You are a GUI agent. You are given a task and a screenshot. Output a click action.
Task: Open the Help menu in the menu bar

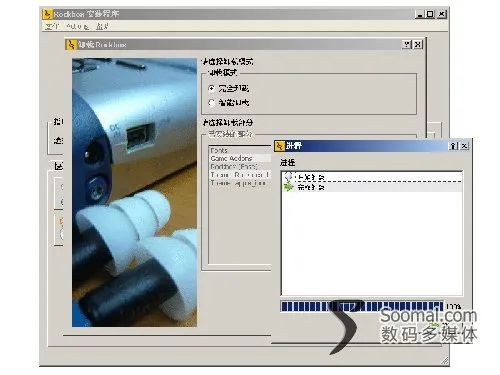pyautogui.click(x=102, y=26)
